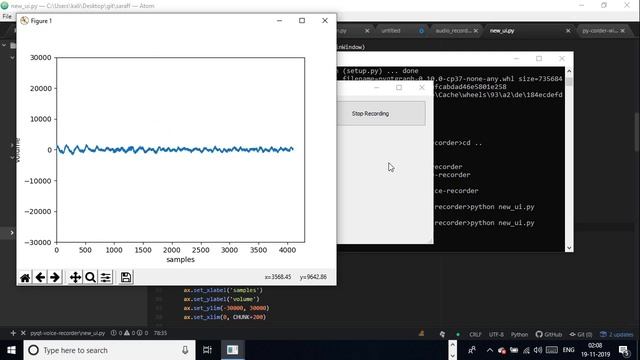640x360 pixels.
Task: Reset the plot view with the Home icon
Action: (x=25, y=278)
